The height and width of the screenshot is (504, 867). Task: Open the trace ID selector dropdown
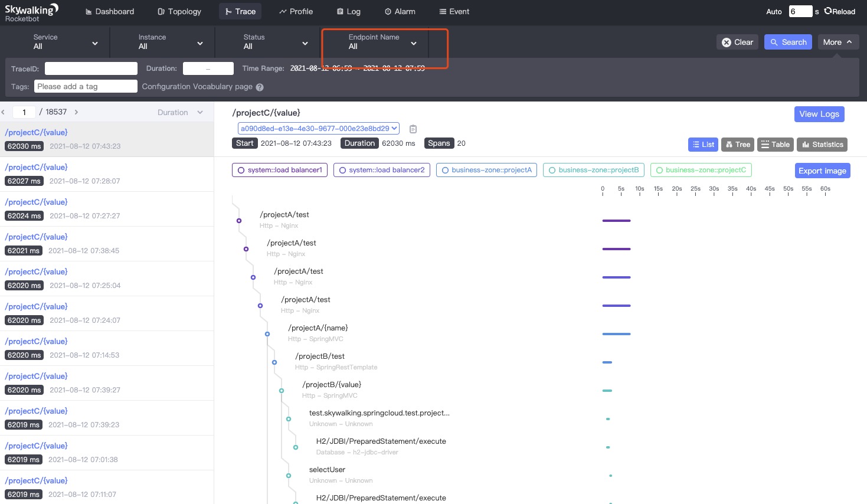point(319,128)
